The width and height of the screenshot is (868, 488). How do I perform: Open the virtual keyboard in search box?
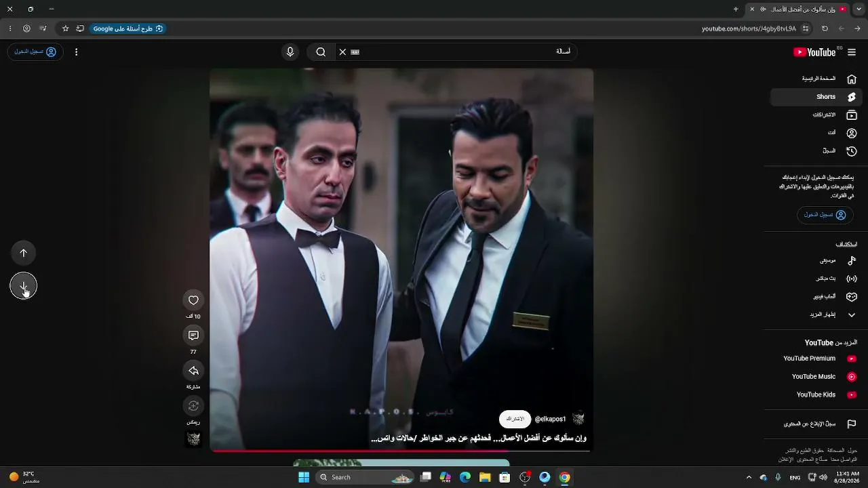355,52
